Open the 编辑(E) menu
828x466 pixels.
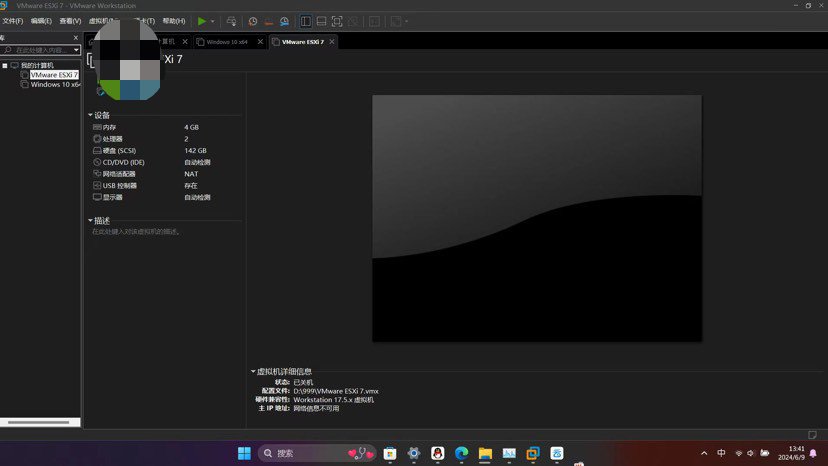point(41,21)
